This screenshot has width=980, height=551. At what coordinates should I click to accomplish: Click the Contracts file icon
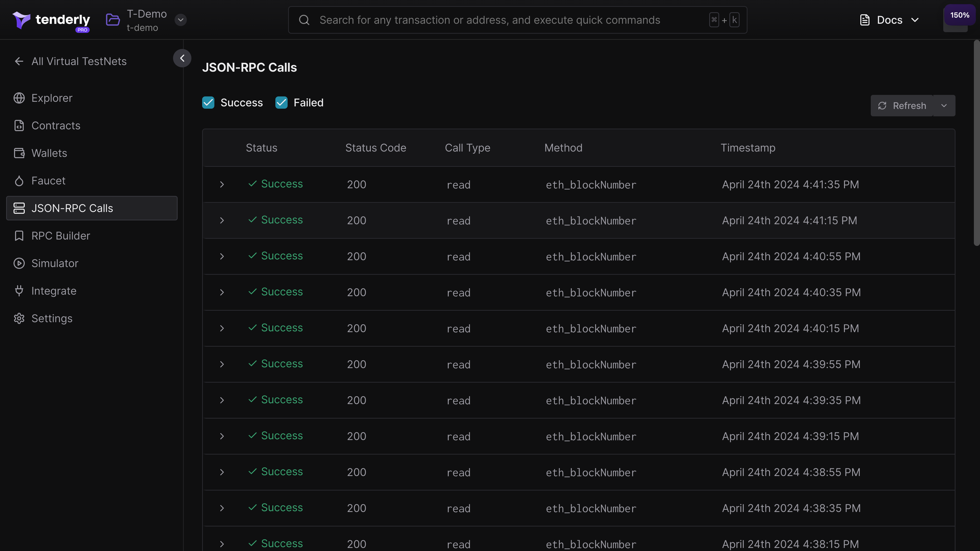point(19,126)
